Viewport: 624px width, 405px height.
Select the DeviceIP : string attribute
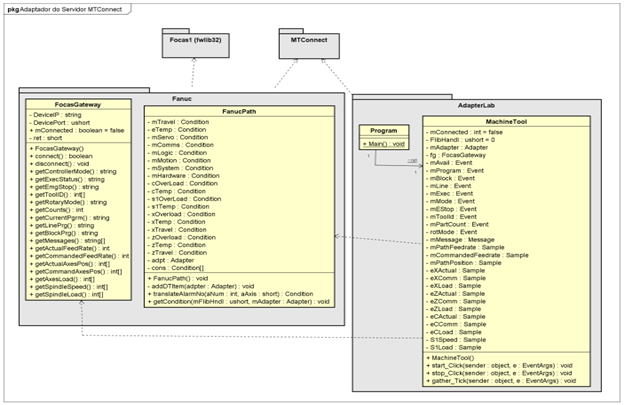(58, 114)
